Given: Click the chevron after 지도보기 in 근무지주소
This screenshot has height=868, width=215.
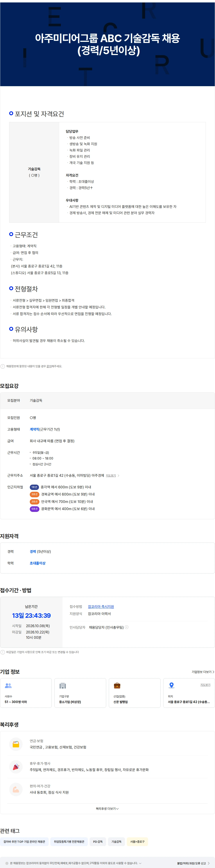Looking at the screenshot, I should [118, 475].
